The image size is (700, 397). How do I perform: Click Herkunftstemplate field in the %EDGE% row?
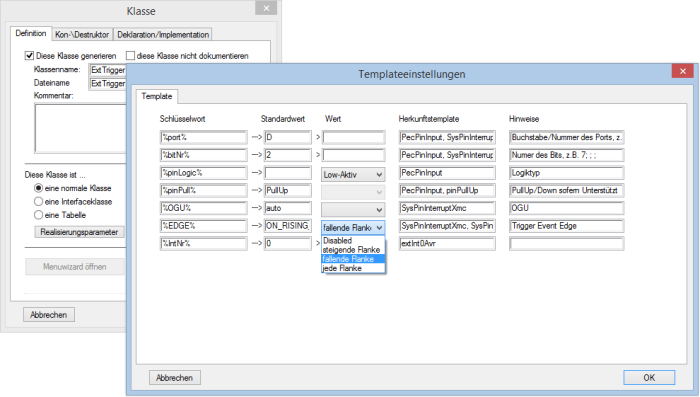[447, 226]
